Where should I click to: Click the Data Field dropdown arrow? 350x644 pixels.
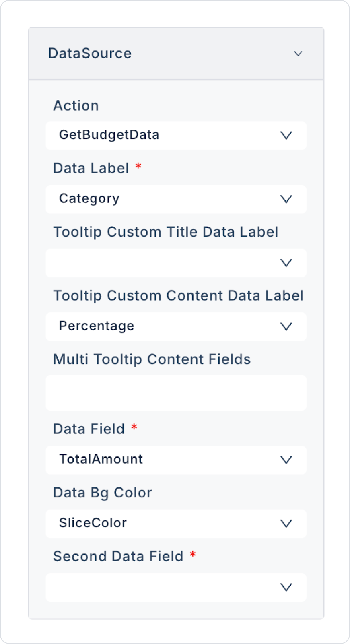(286, 460)
